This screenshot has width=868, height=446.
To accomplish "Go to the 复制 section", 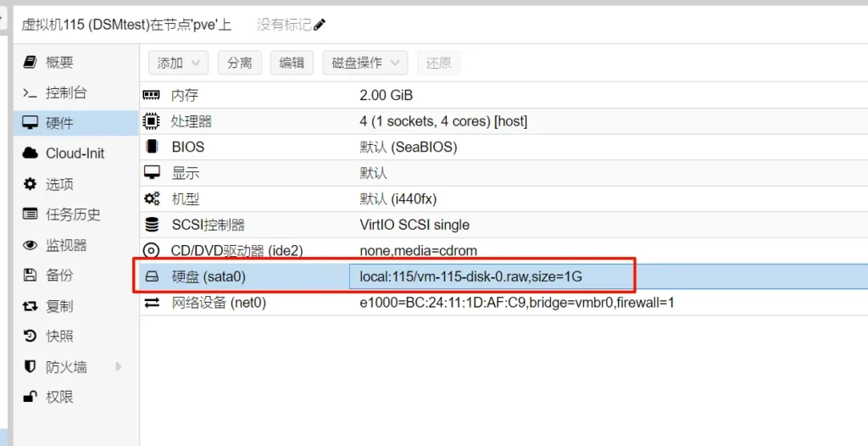I will point(59,306).
